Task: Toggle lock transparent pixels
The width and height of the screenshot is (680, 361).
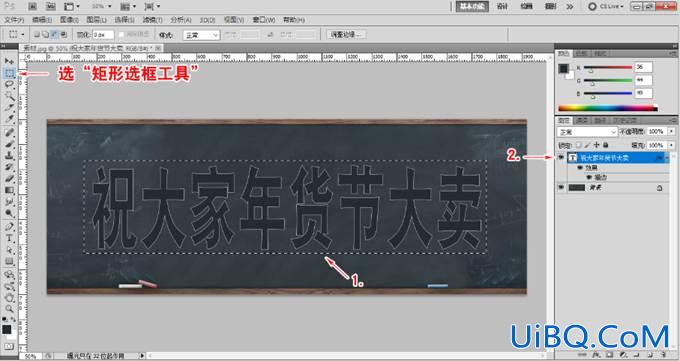Action: click(x=579, y=145)
